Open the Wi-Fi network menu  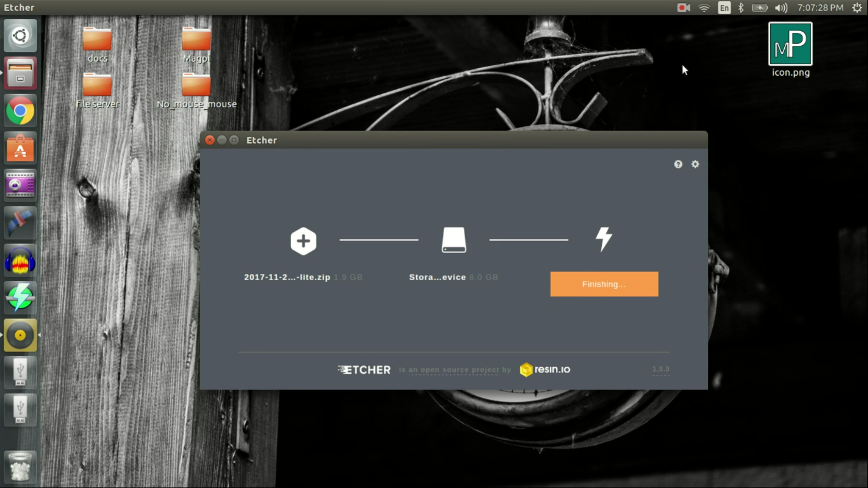click(x=704, y=8)
